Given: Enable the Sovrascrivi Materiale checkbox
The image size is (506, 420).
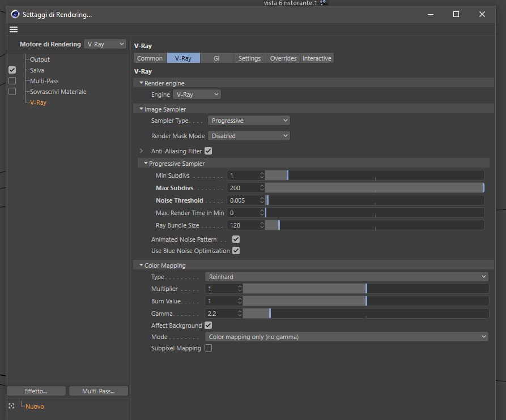Looking at the screenshot, I should pyautogui.click(x=12, y=92).
